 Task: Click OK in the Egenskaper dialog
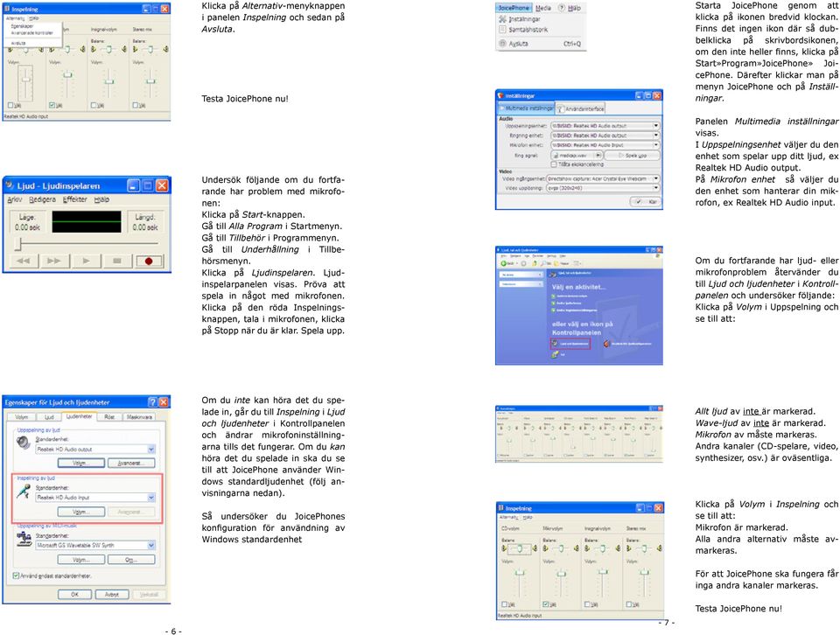click(x=74, y=594)
